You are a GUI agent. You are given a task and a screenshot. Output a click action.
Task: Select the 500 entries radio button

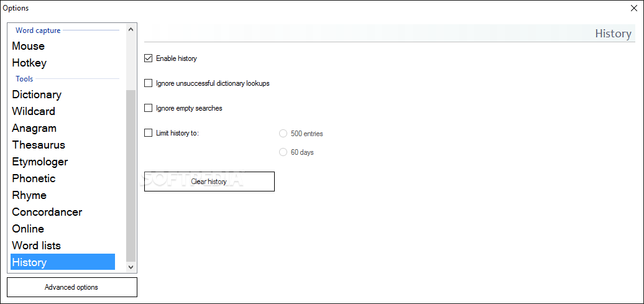pyautogui.click(x=283, y=134)
